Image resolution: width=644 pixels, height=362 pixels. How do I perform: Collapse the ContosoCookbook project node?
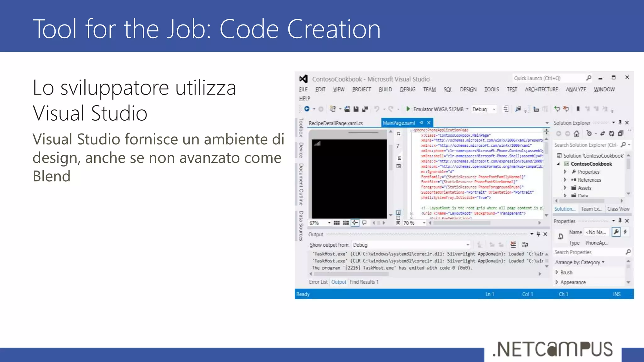tap(558, 164)
